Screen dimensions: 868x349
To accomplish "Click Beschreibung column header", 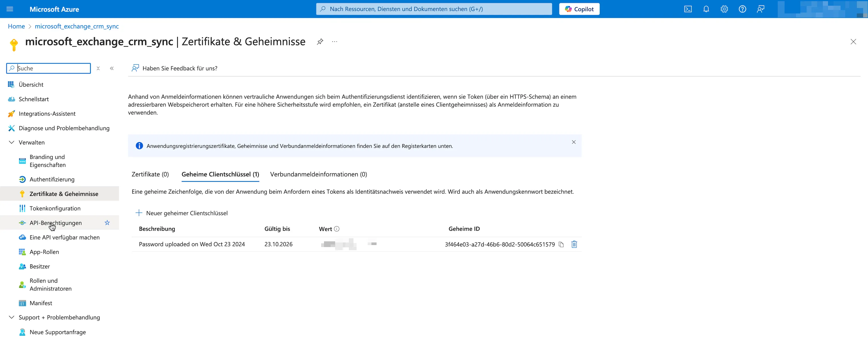I will (x=157, y=229).
